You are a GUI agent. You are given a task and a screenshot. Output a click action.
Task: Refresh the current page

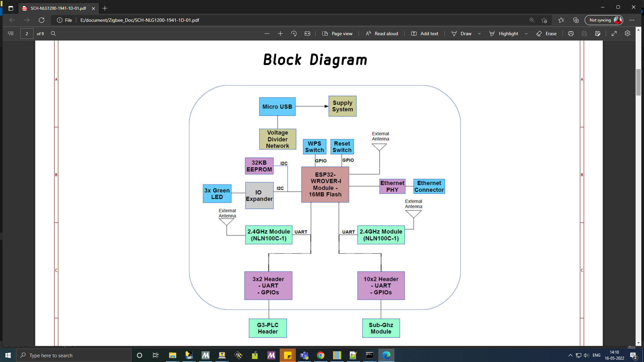tap(42, 20)
